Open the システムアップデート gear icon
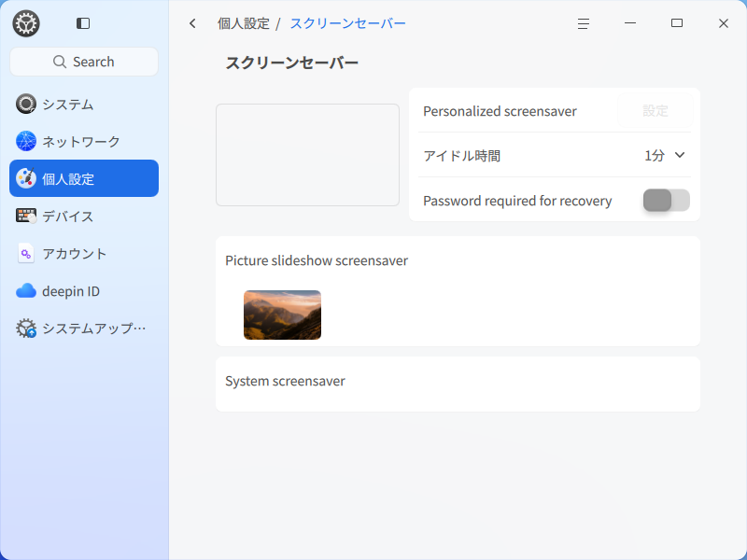The width and height of the screenshot is (747, 560). 26,329
